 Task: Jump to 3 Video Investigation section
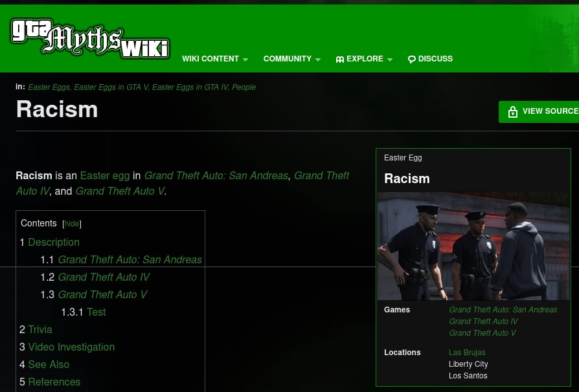(x=71, y=347)
